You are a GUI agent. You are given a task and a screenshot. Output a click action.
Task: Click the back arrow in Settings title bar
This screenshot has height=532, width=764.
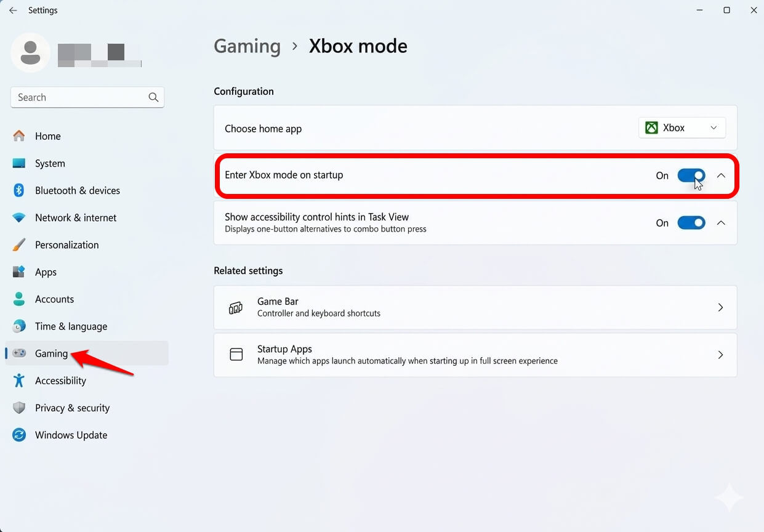click(13, 10)
